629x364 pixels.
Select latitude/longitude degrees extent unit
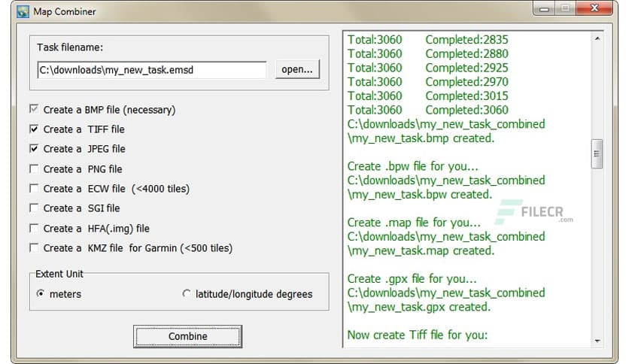pyautogui.click(x=186, y=293)
